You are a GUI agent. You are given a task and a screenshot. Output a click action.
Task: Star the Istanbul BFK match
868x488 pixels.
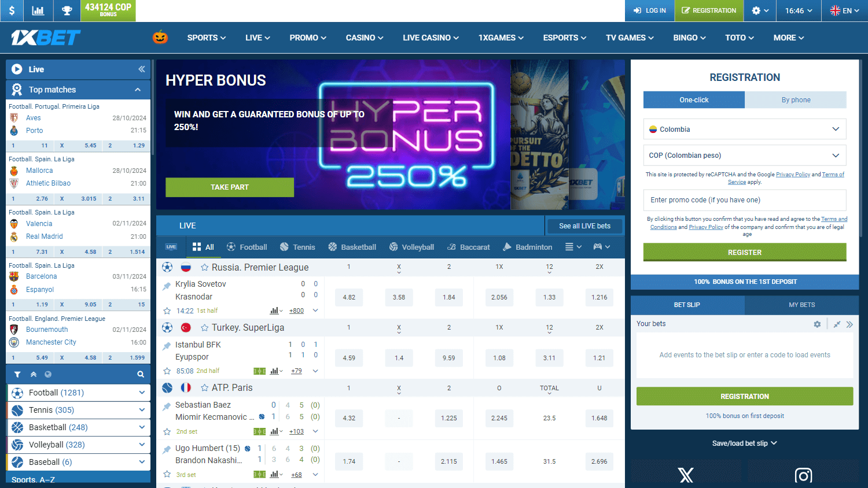[x=167, y=371]
